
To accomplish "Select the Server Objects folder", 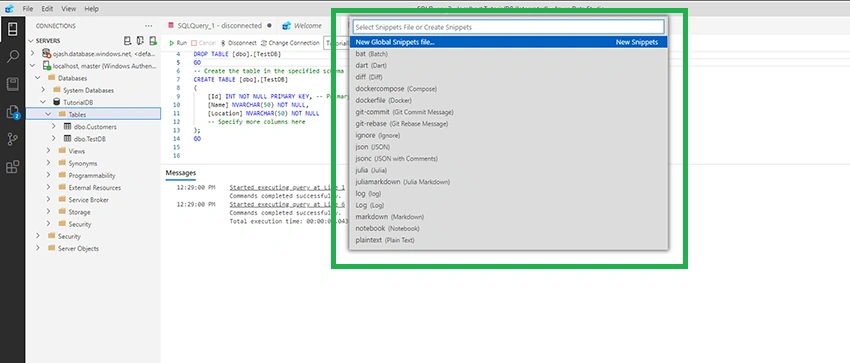I will click(x=94, y=248).
